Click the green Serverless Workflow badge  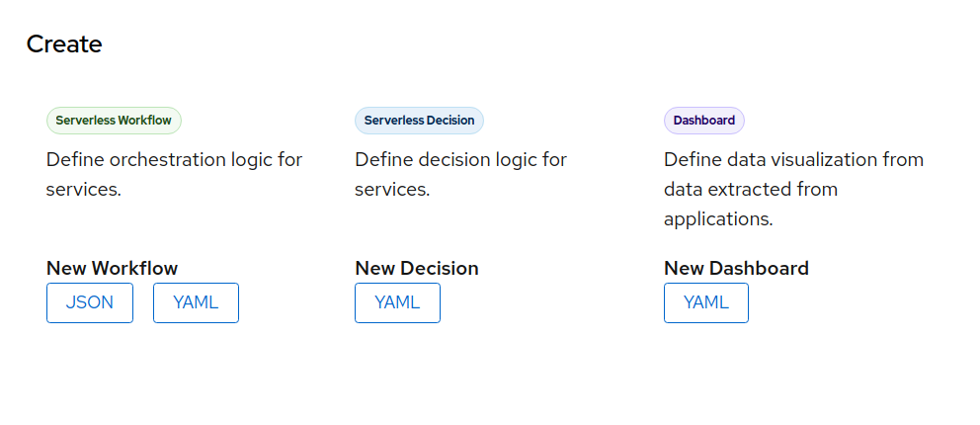114,121
